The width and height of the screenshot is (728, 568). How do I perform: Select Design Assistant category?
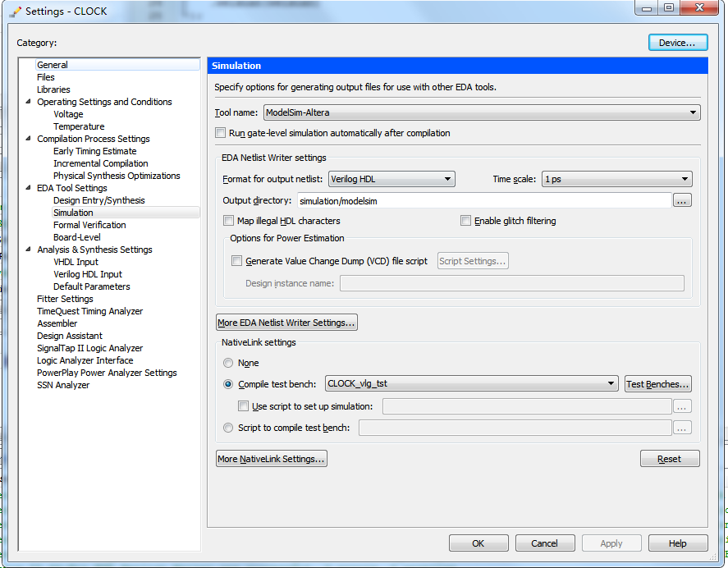point(70,336)
